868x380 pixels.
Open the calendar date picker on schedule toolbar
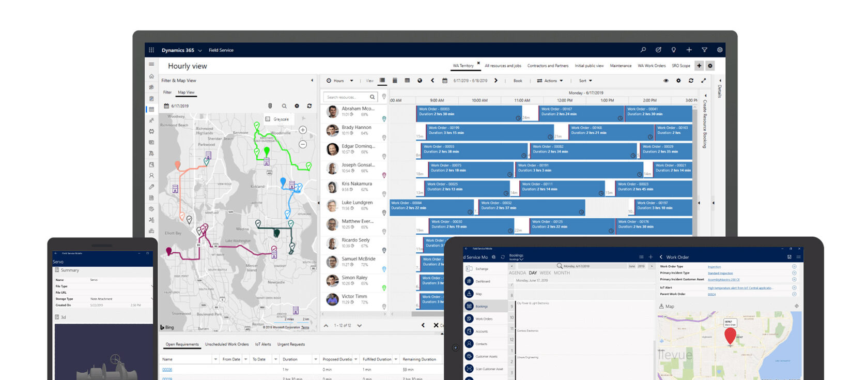[445, 81]
